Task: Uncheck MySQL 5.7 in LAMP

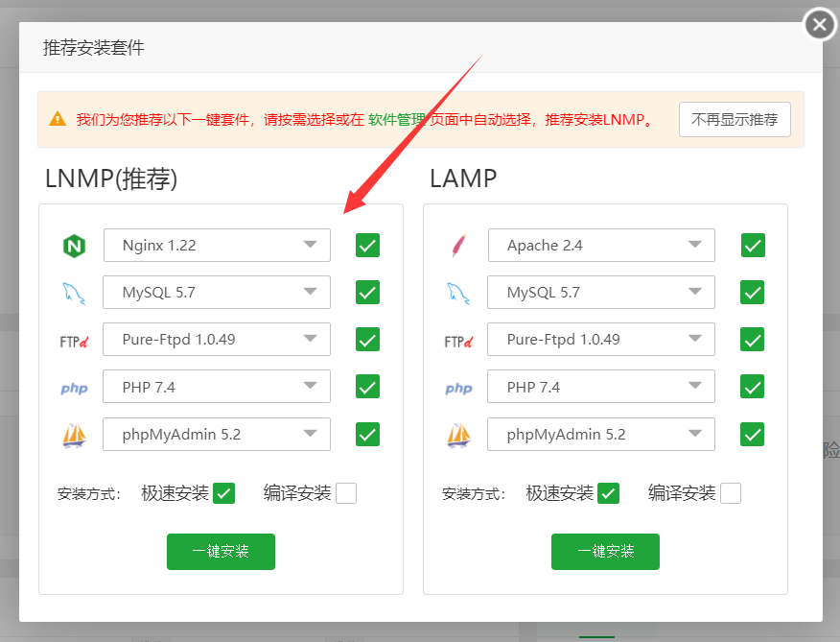Action: pyautogui.click(x=752, y=293)
